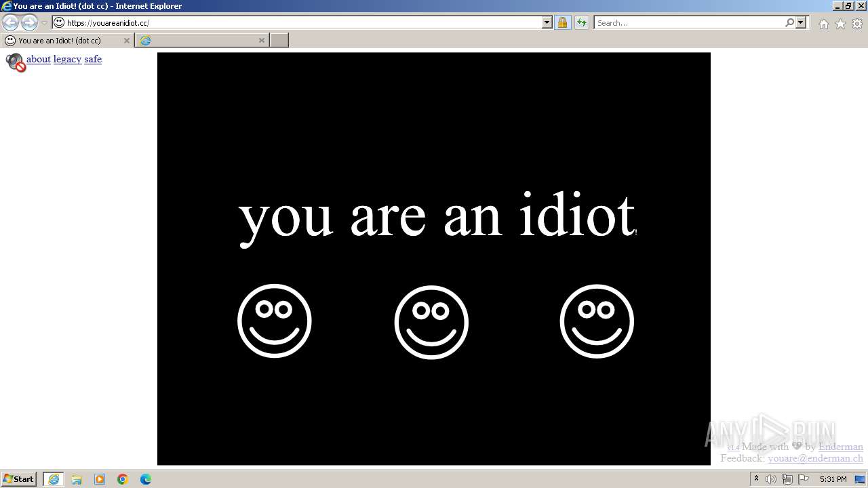The width and height of the screenshot is (868, 488).
Task: Open the Windows Start menu
Action: pos(19,479)
